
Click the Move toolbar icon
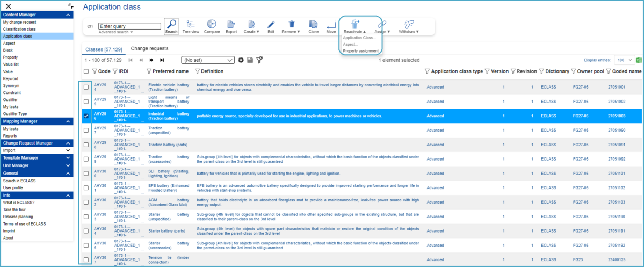331,26
